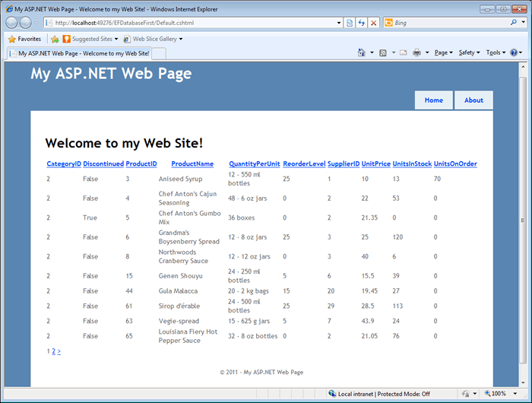The image size is (532, 403).
Task: Open a new blank tab
Action: 159,54
